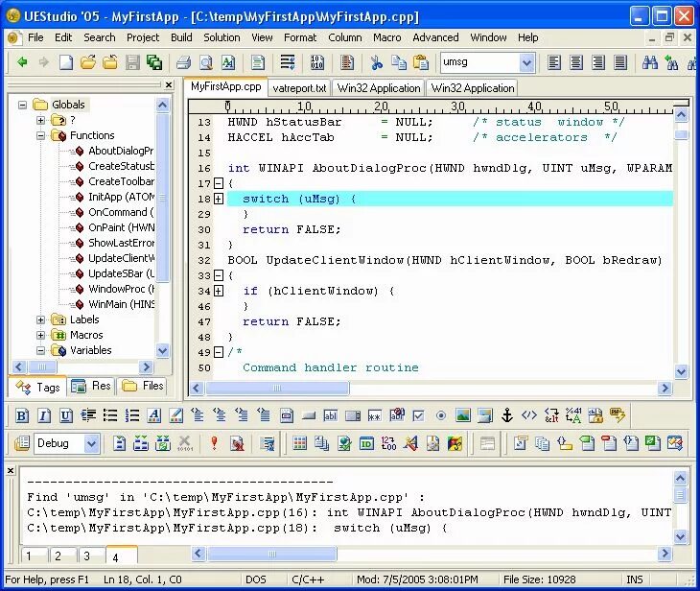Collapse the Functions tree node
The image size is (700, 591).
40,135
